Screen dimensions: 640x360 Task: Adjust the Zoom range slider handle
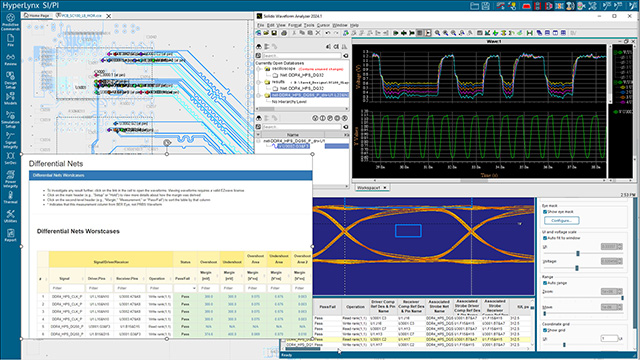point(622,298)
